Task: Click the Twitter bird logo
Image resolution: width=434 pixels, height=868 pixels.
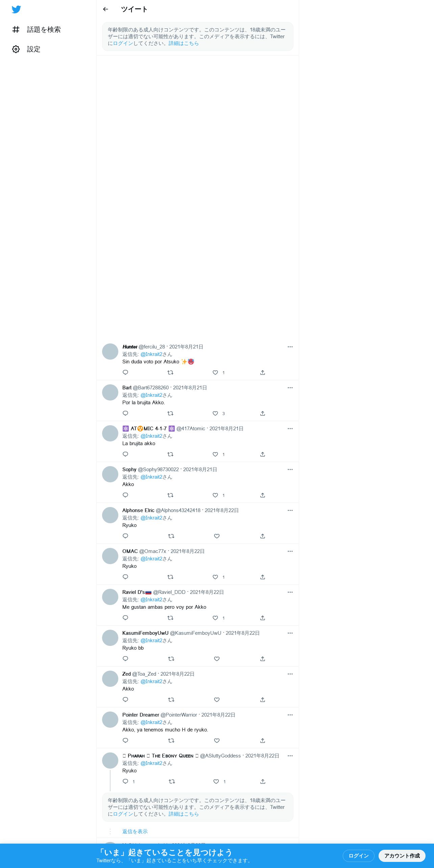Action: [16, 9]
